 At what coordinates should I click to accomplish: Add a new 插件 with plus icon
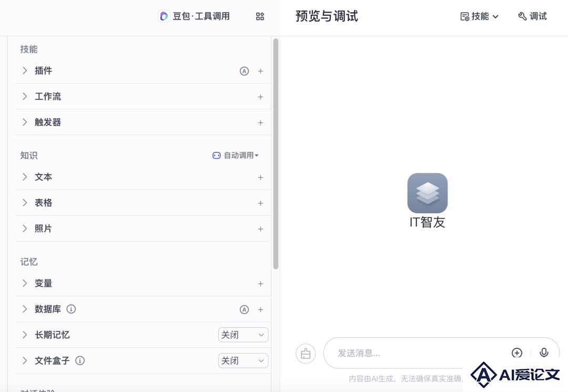coord(260,71)
